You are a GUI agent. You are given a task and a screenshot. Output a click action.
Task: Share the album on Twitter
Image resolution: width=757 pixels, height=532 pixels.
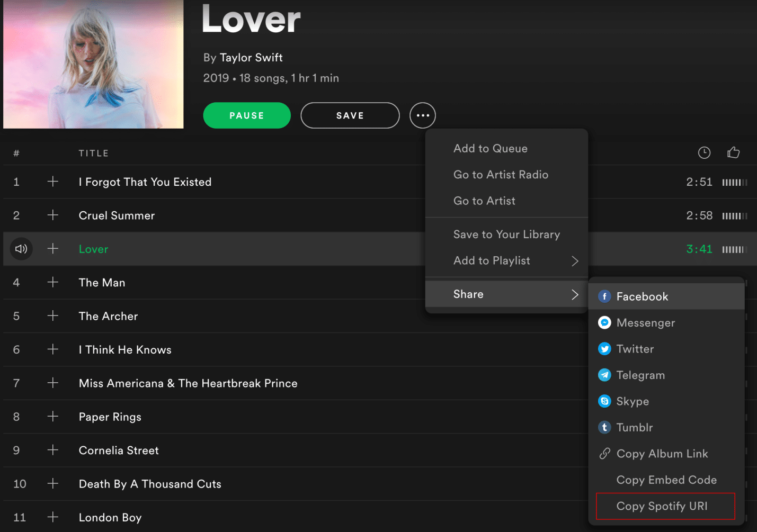coord(666,349)
